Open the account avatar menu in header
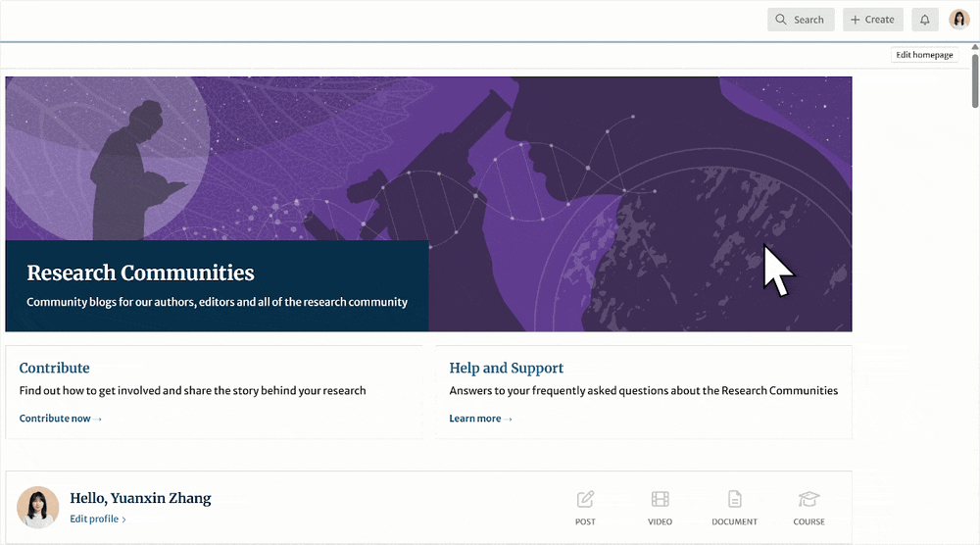This screenshot has height=545, width=980. 958,20
